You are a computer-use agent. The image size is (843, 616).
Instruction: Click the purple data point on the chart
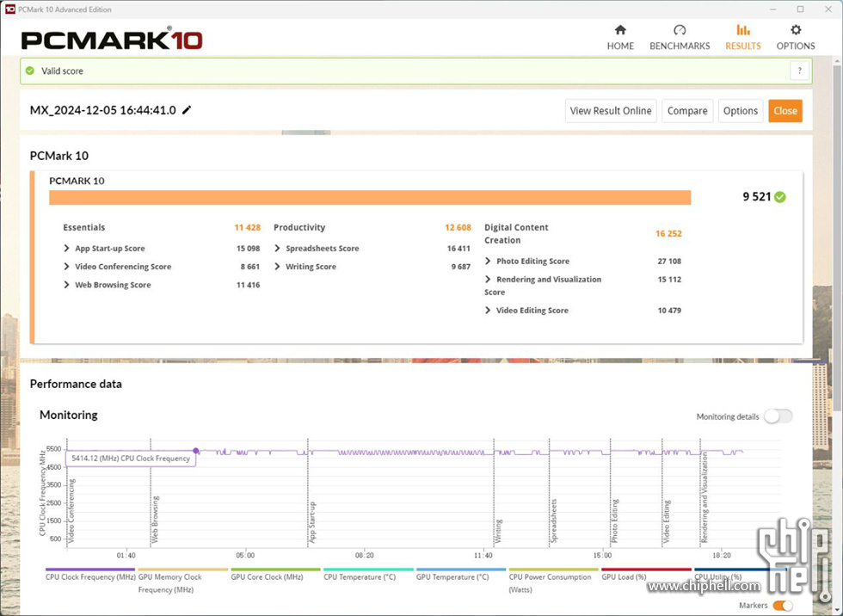pos(196,451)
